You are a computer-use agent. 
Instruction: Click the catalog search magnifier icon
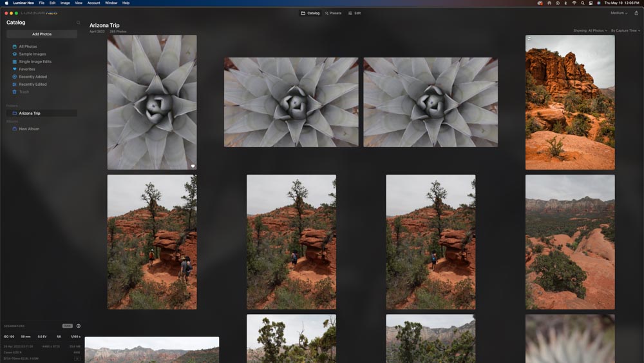[79, 23]
